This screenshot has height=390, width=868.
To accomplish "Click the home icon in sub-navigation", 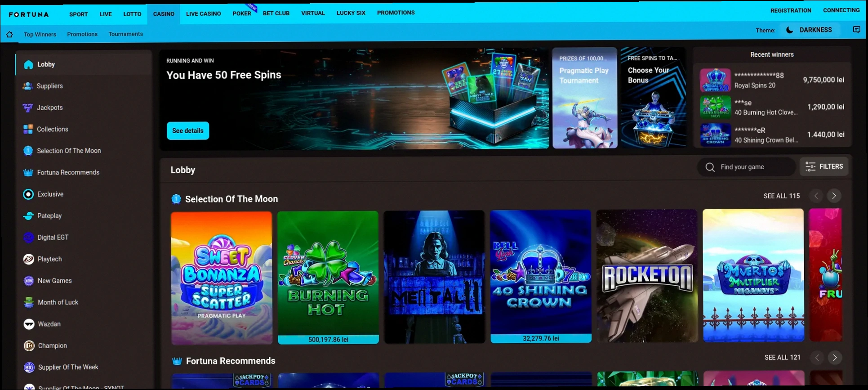I will tap(9, 34).
